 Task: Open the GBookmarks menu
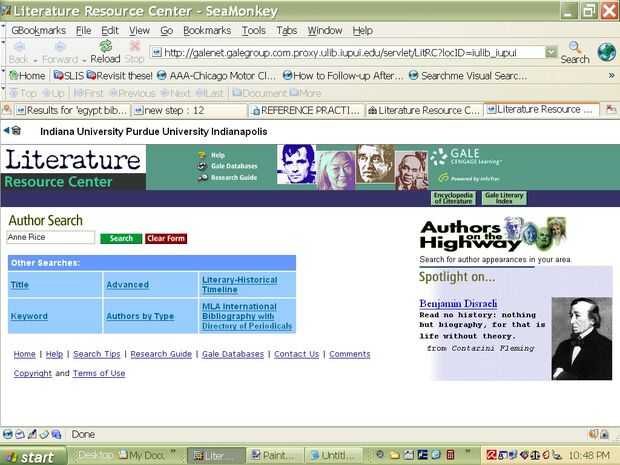(x=38, y=30)
